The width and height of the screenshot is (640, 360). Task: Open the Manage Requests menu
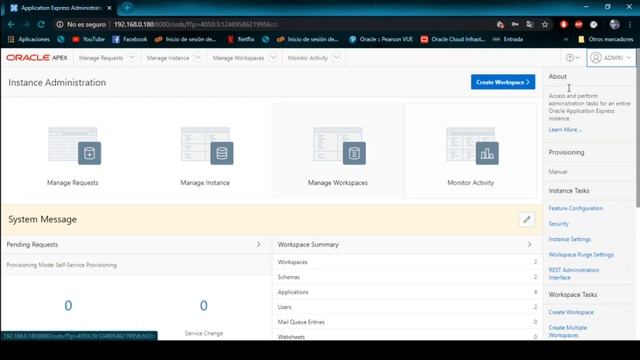pos(101,58)
